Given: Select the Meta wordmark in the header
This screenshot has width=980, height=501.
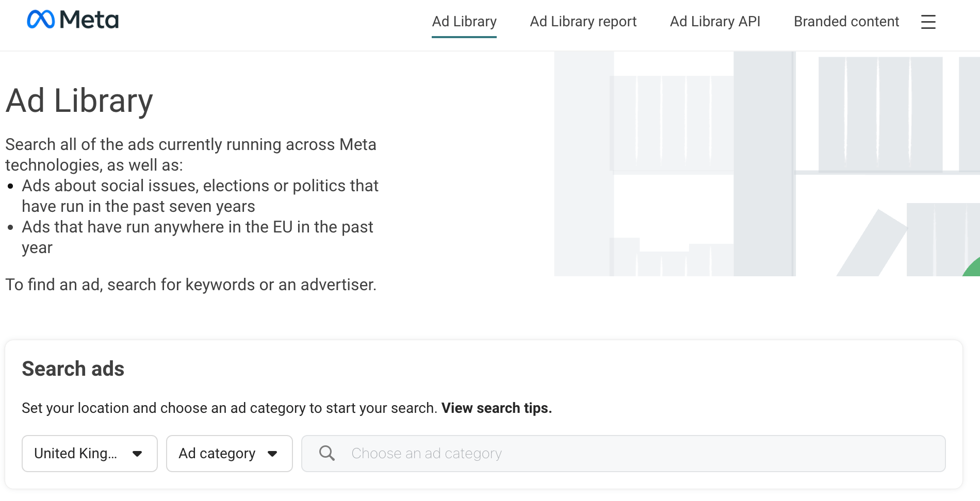Looking at the screenshot, I should 89,20.
